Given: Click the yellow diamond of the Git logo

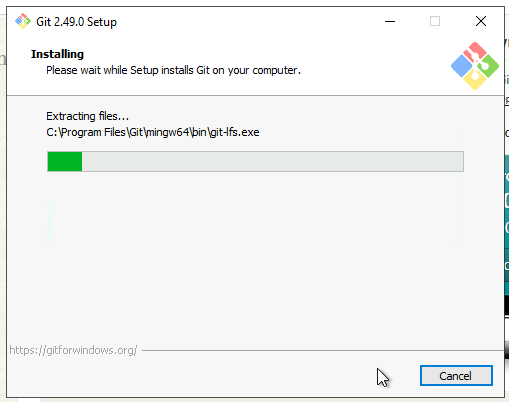Looking at the screenshot, I should (475, 80).
